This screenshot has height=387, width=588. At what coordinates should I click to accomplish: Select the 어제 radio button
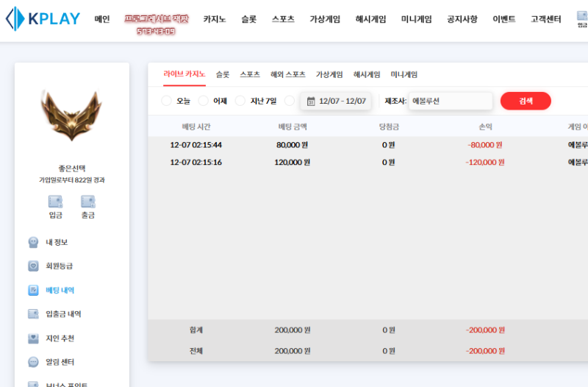(204, 101)
